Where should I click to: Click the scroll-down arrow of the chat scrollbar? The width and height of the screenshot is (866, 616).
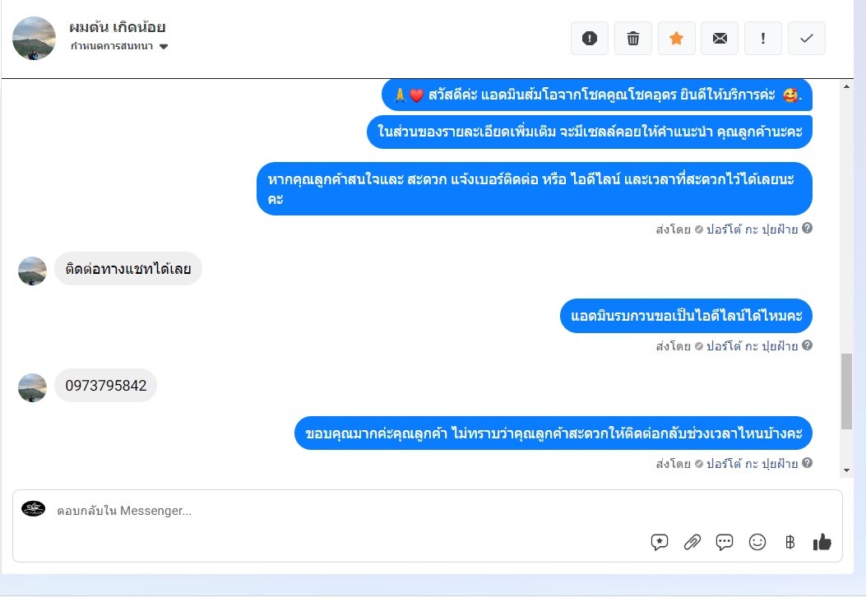846,470
